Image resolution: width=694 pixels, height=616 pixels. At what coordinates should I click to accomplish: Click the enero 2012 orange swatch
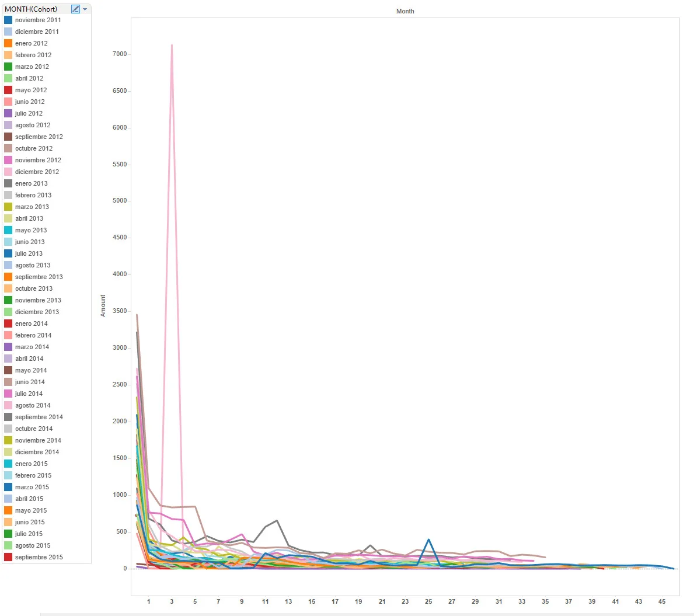click(x=8, y=43)
